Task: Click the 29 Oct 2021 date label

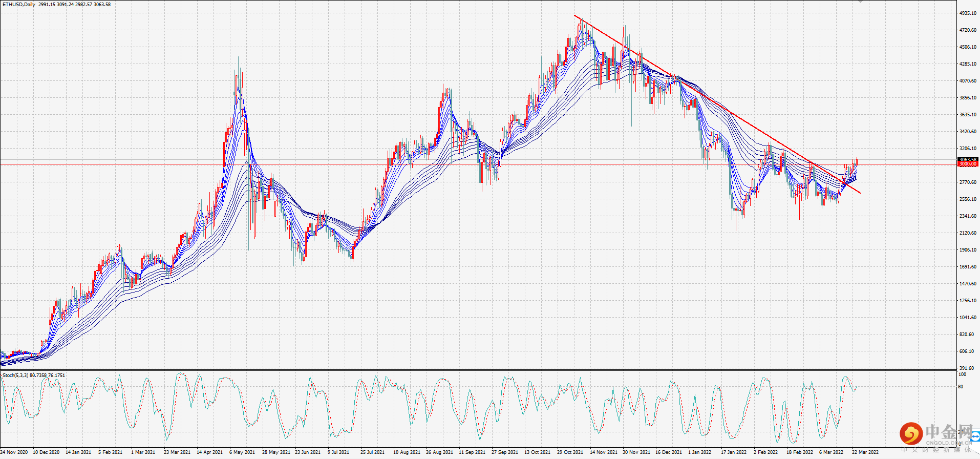Action: click(x=570, y=452)
